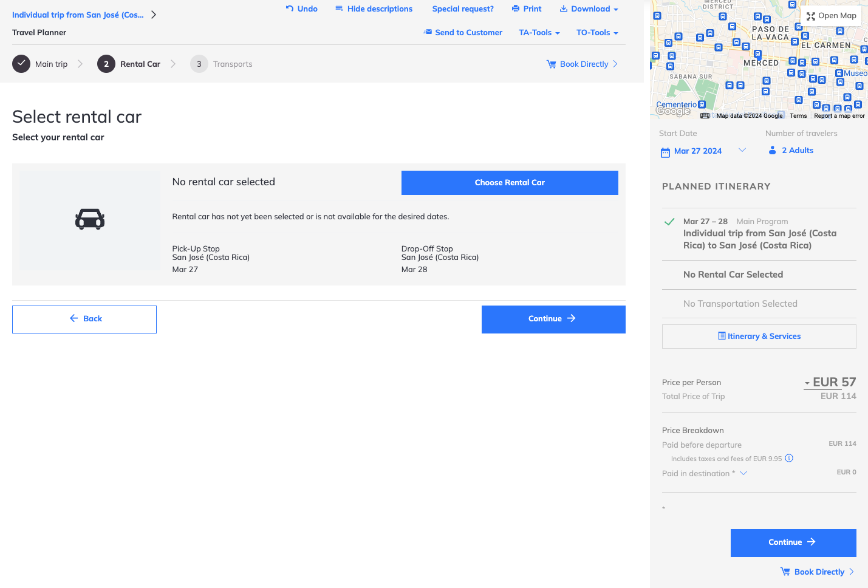The image size is (868, 588).
Task: Click the Undo text label
Action: 307,9
